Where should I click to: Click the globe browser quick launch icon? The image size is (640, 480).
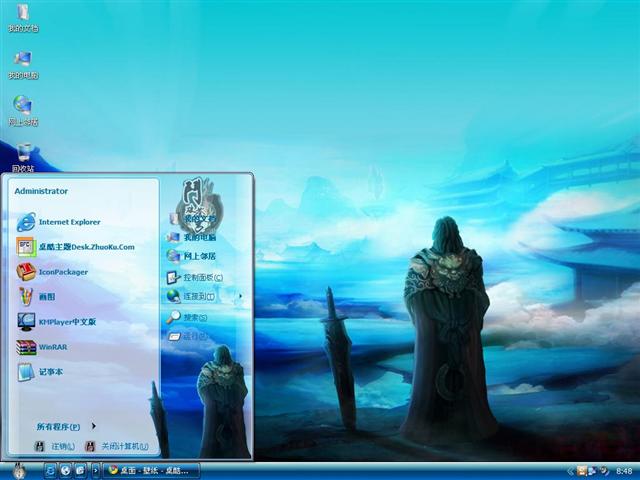(x=65, y=471)
